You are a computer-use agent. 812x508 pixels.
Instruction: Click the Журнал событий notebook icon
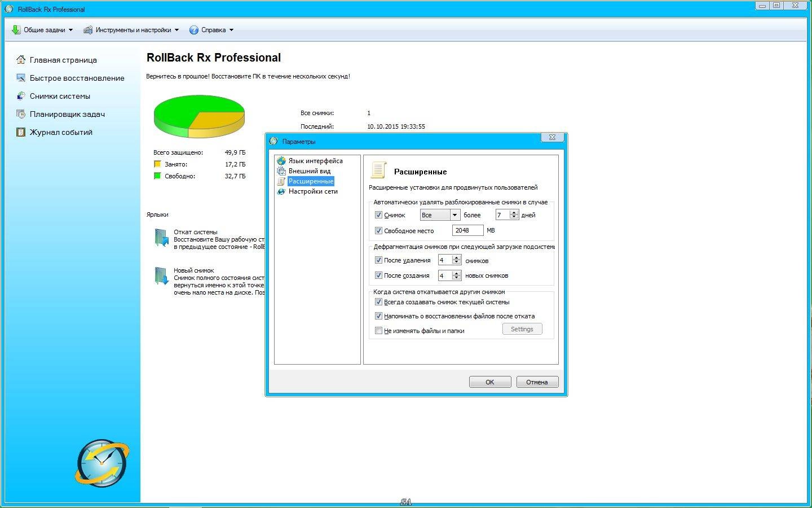(x=21, y=132)
